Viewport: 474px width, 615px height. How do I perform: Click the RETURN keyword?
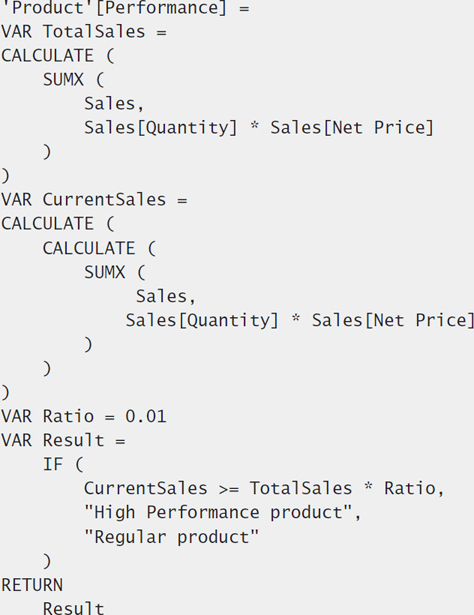32,585
